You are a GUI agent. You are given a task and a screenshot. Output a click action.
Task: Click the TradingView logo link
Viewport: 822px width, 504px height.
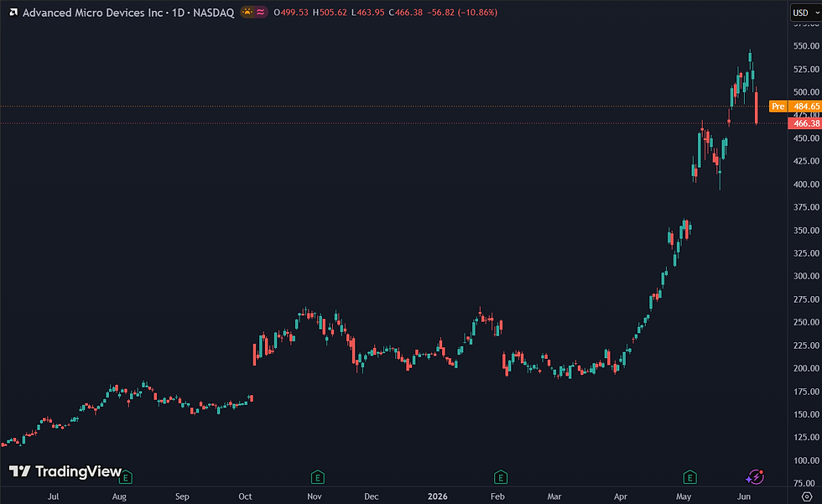(x=65, y=471)
